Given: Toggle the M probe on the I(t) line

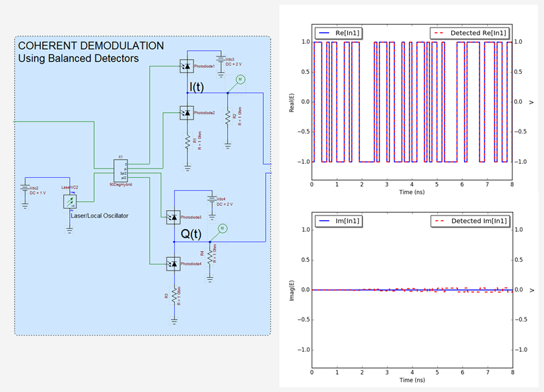Looking at the screenshot, I should 241,79.
